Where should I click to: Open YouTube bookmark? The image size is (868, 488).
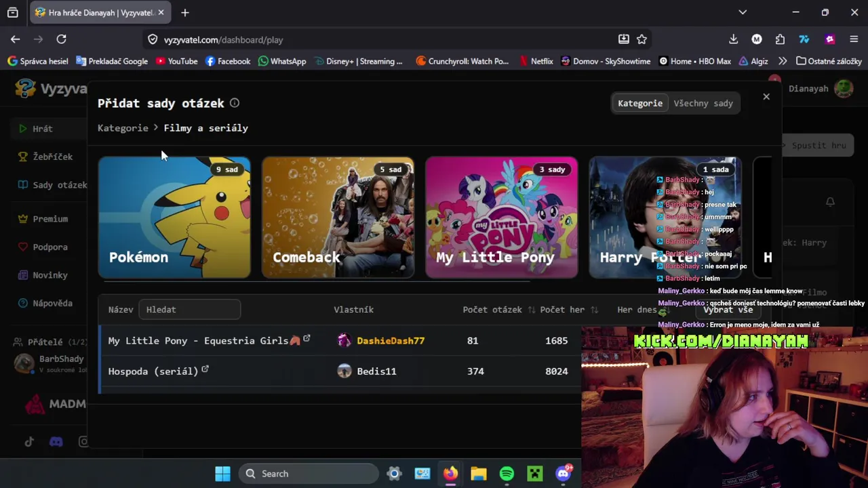pyautogui.click(x=176, y=61)
